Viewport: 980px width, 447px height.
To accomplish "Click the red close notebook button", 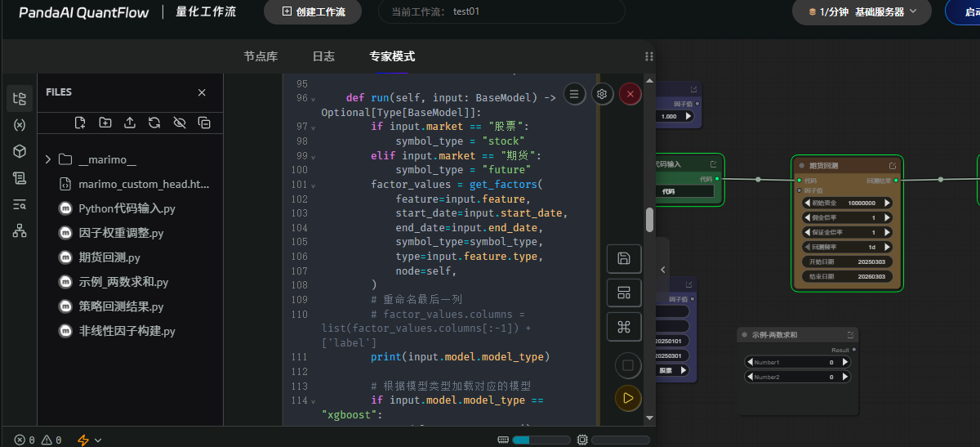I will tap(630, 94).
